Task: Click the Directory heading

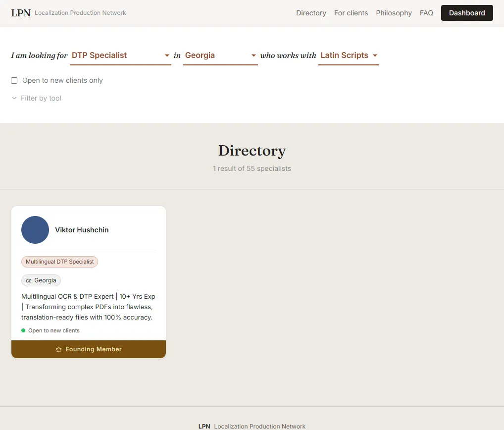Action: point(252,151)
